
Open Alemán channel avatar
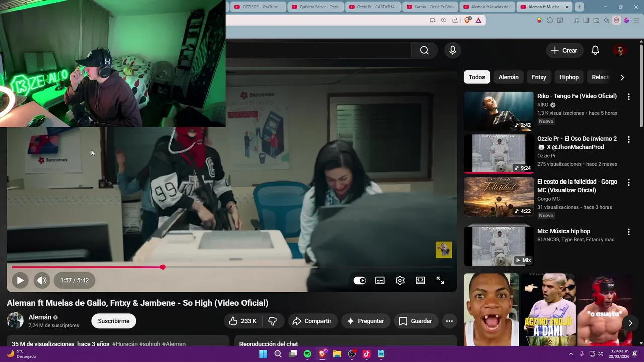point(15,321)
